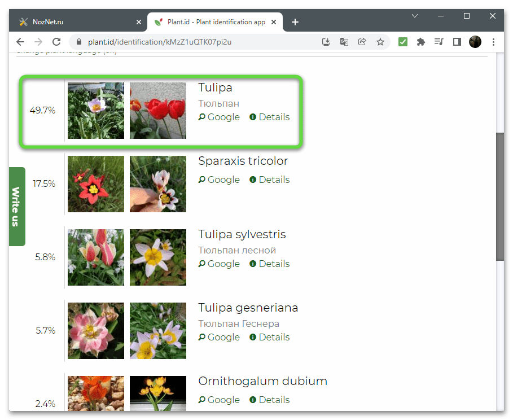Image resolution: width=513 pixels, height=420 pixels.
Task: Open a new tab with plus button
Action: click(x=295, y=22)
